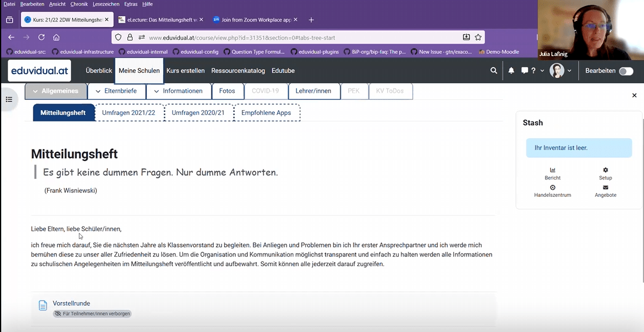
Task: Open the course index drawer icon
Action: point(9,99)
